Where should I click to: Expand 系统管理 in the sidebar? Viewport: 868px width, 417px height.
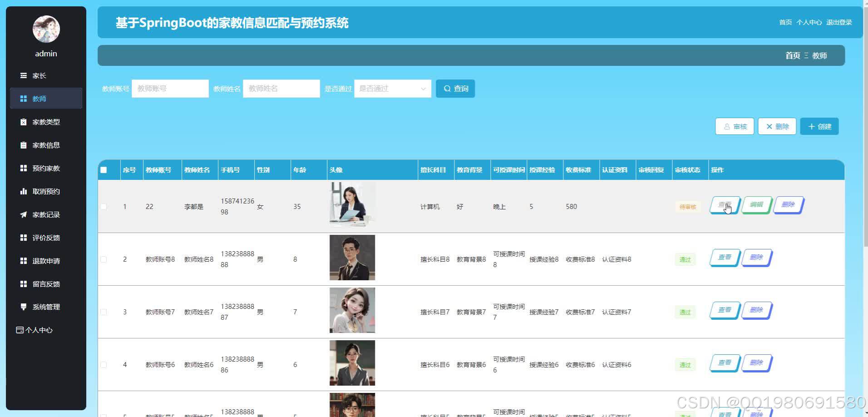46,307
